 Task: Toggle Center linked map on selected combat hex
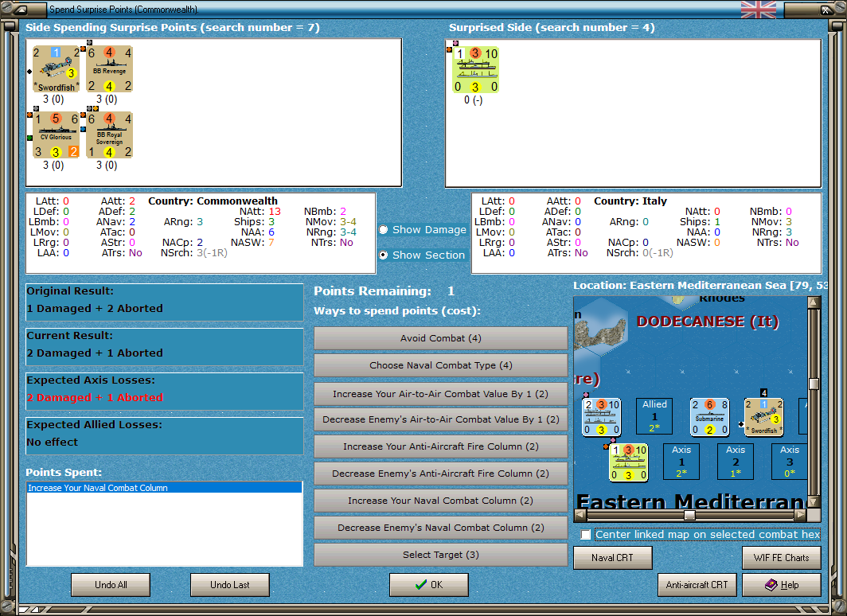tap(586, 535)
